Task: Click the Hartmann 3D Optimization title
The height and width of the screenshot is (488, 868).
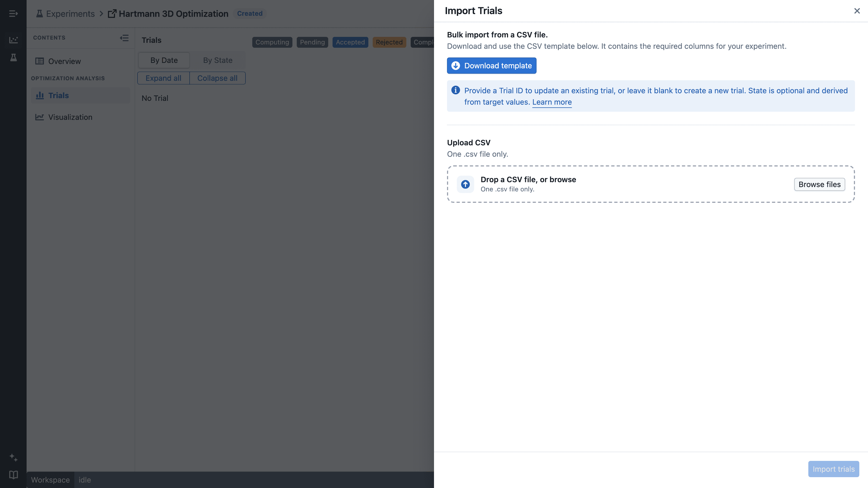Action: (x=174, y=14)
